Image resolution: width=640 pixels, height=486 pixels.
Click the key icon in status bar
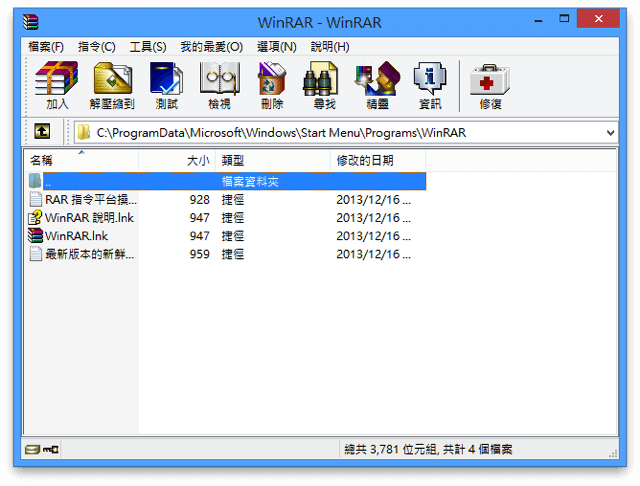(x=51, y=449)
